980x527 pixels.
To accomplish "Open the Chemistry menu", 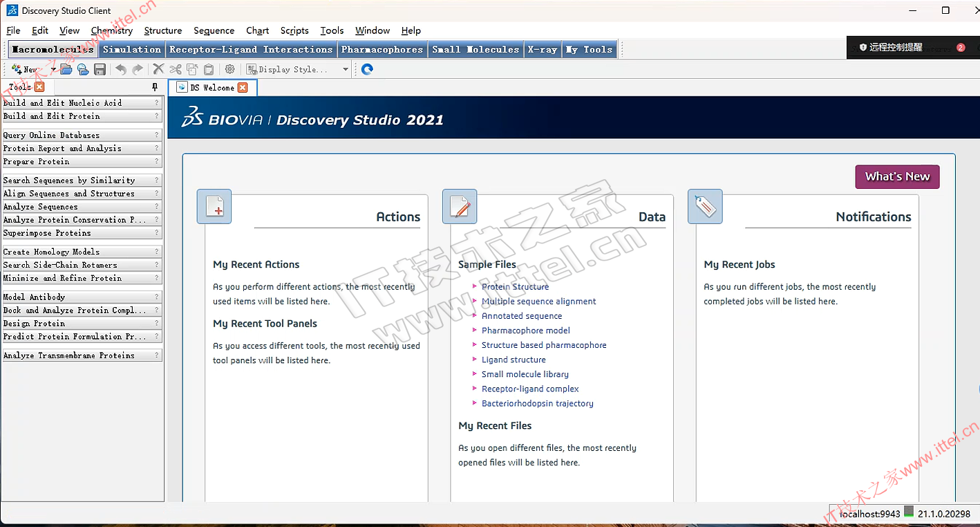I will [x=111, y=30].
